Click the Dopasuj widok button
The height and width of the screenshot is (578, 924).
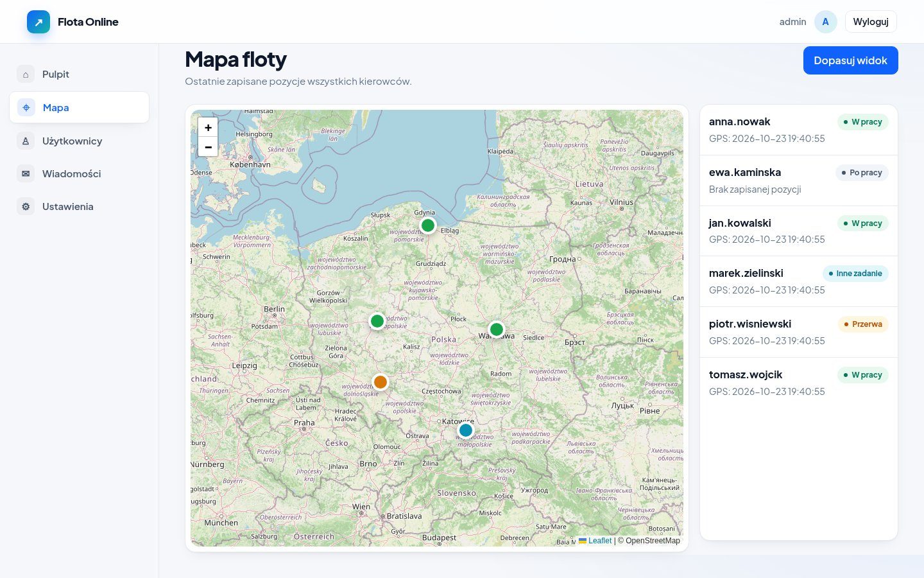tap(851, 60)
